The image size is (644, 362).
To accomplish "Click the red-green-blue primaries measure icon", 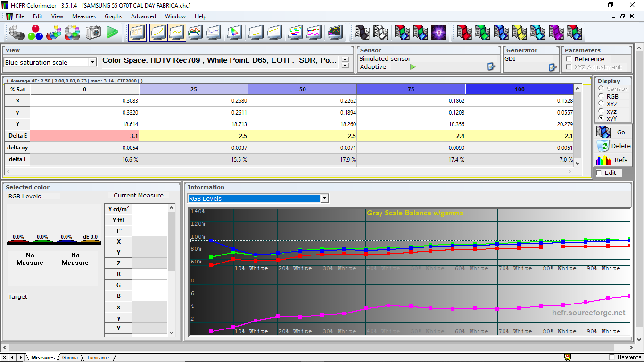I will pyautogui.click(x=35, y=33).
